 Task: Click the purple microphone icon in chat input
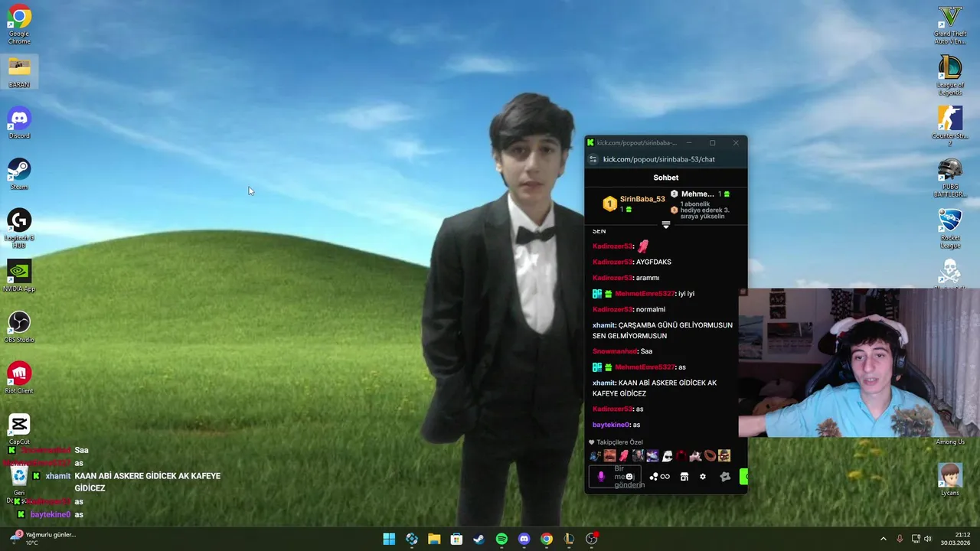coord(601,477)
